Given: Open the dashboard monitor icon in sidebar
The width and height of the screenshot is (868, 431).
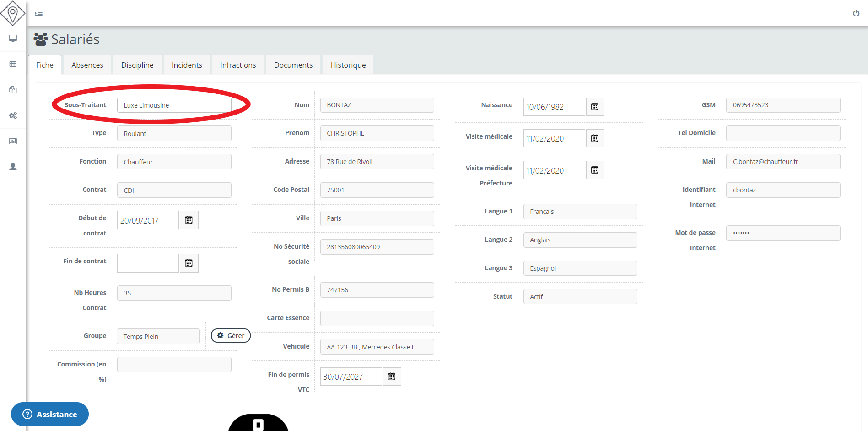Looking at the screenshot, I should (13, 39).
